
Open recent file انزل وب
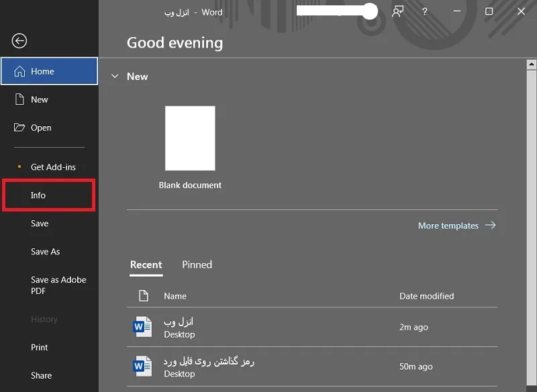point(312,327)
